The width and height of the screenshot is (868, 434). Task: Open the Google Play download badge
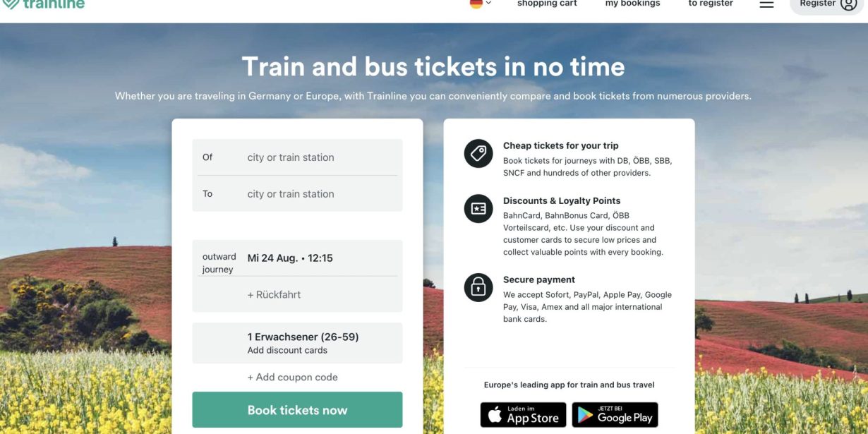point(615,415)
